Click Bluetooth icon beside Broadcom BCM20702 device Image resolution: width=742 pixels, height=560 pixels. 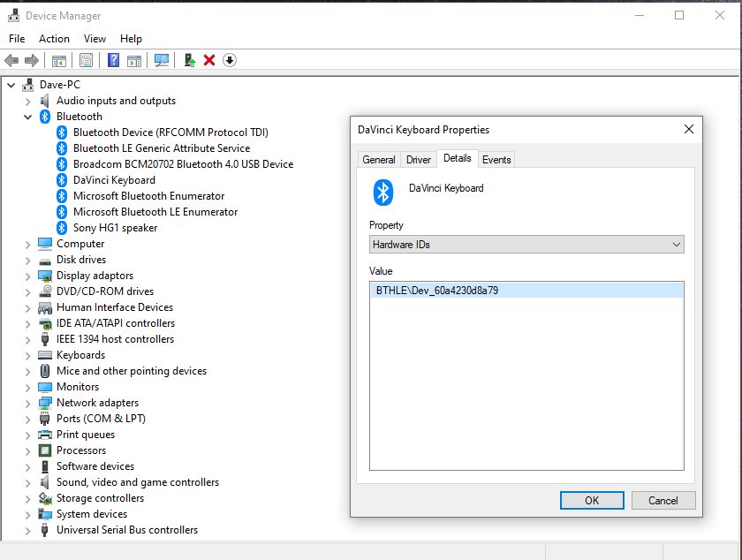pos(62,164)
